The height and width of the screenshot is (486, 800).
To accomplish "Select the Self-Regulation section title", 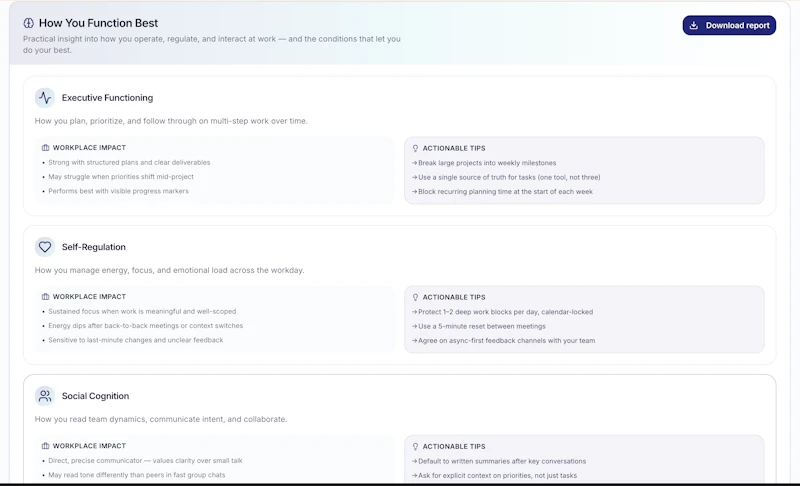I will point(93,247).
